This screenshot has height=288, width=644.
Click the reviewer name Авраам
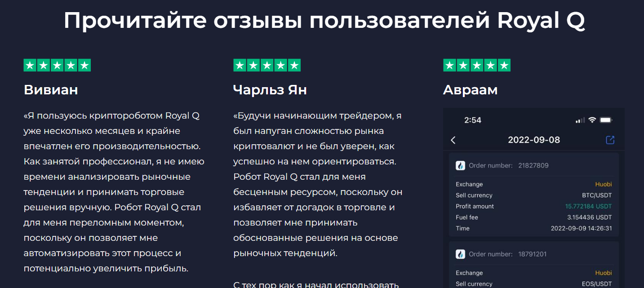471,90
